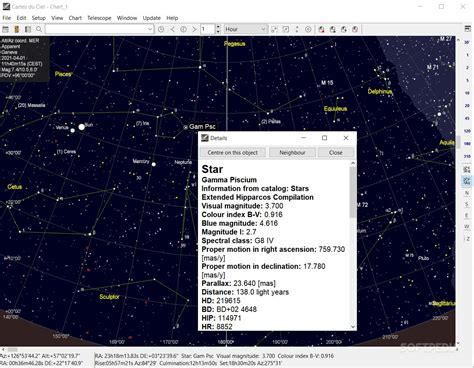
Task: Set field of view to 310 degrees
Action: click(467, 156)
